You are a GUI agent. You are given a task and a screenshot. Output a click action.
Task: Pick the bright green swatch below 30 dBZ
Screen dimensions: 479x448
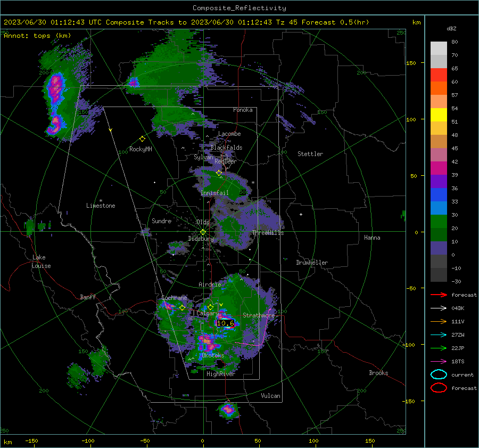(x=439, y=222)
